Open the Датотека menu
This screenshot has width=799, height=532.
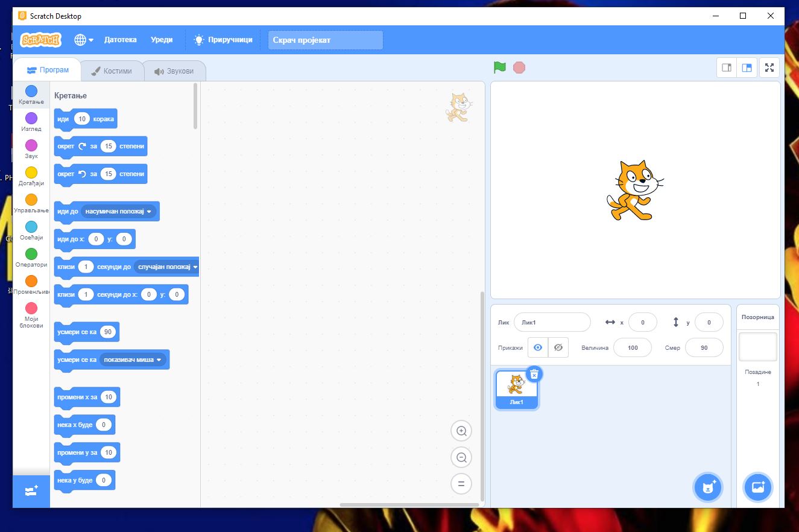121,40
